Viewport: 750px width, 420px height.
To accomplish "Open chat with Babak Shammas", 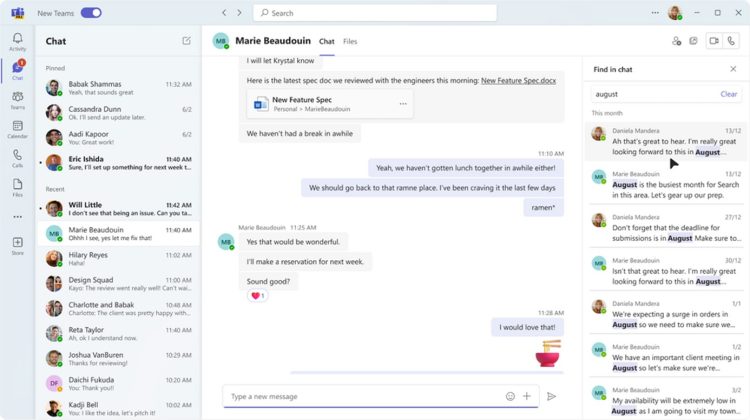I will click(x=119, y=88).
